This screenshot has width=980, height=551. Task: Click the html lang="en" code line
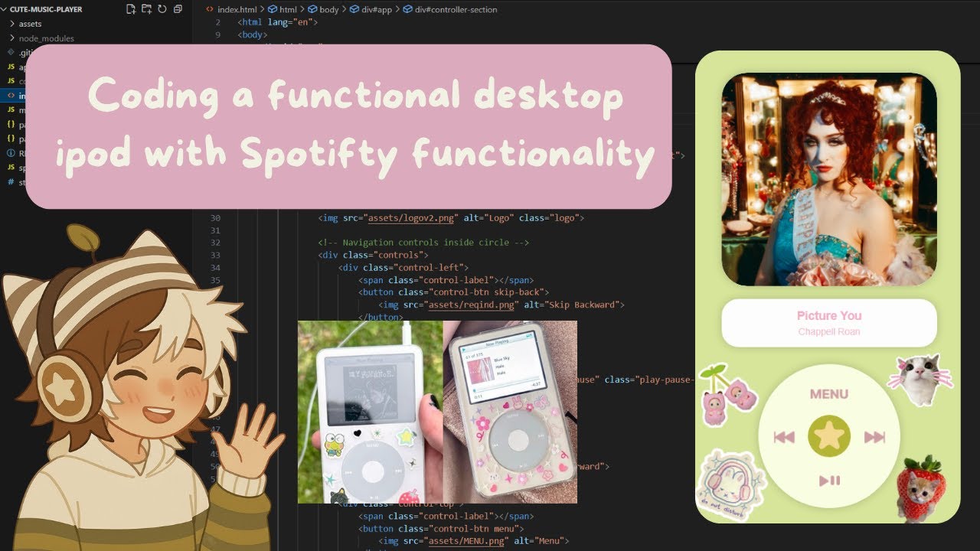[x=278, y=22]
